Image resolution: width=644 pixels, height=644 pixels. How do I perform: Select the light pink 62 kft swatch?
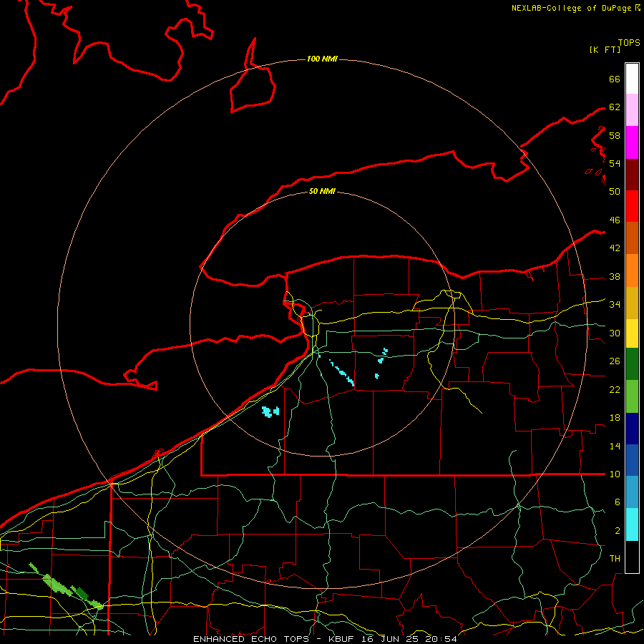tap(632, 109)
